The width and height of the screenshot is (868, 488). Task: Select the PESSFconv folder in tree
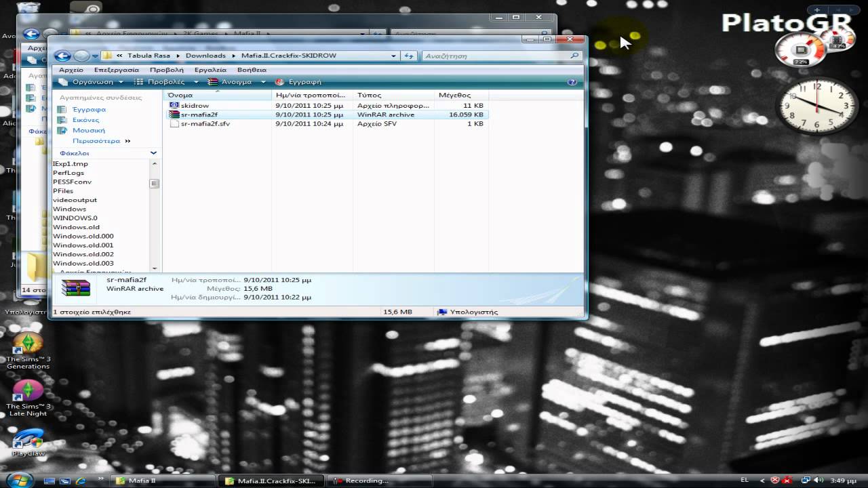(x=72, y=182)
